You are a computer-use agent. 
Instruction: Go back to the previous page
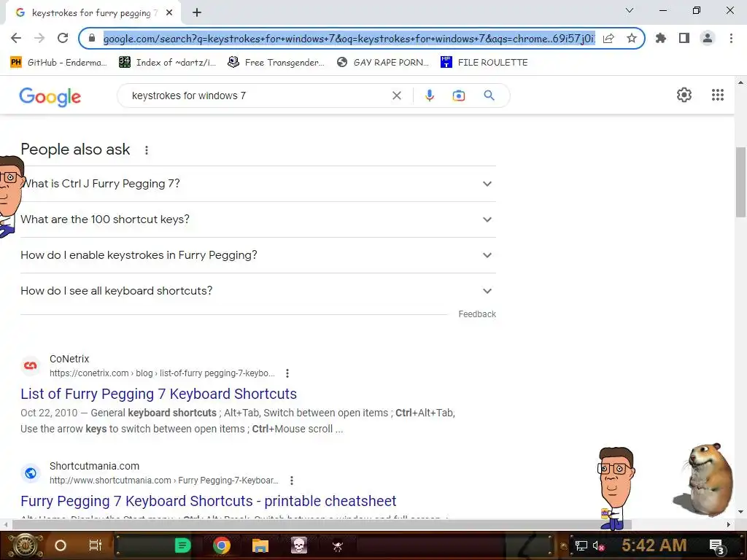(x=16, y=38)
